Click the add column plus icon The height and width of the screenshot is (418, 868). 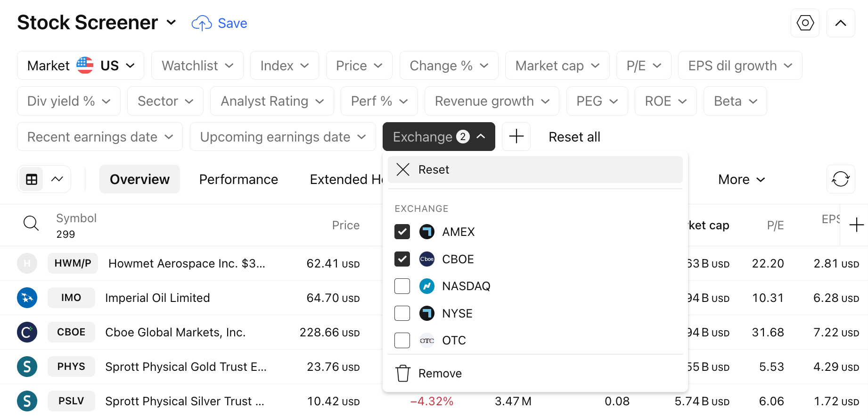856,225
